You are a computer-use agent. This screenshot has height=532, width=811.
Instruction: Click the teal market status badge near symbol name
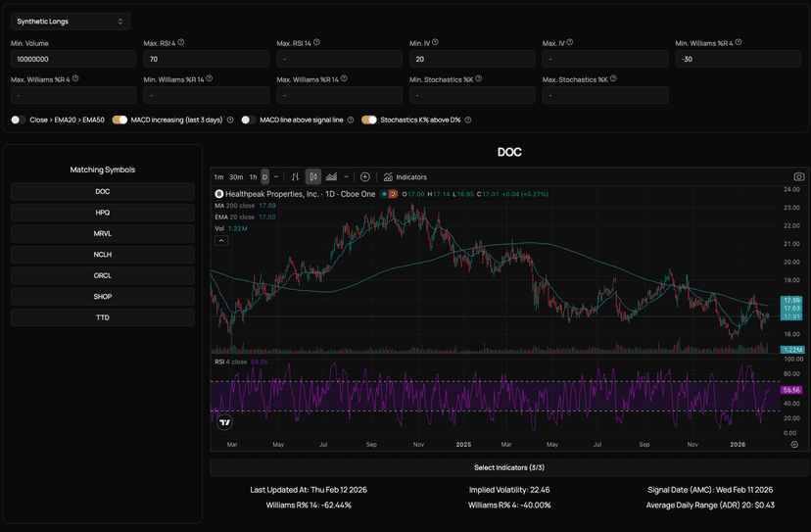384,194
